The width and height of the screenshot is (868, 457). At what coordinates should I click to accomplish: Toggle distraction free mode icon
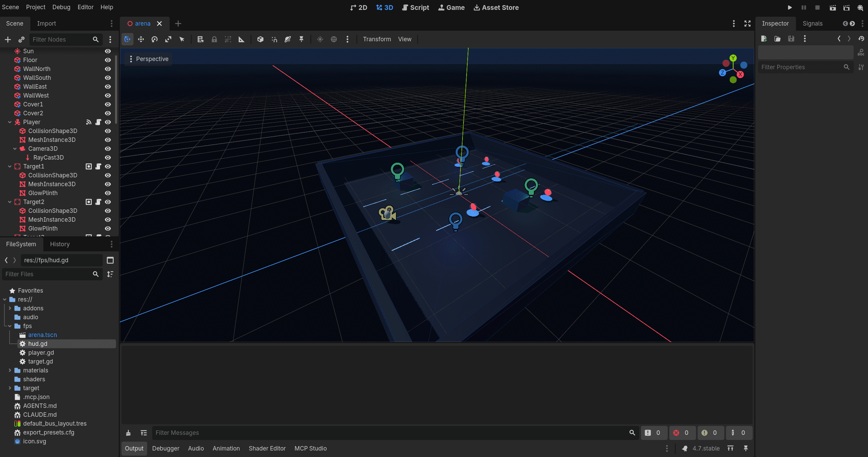pos(747,23)
